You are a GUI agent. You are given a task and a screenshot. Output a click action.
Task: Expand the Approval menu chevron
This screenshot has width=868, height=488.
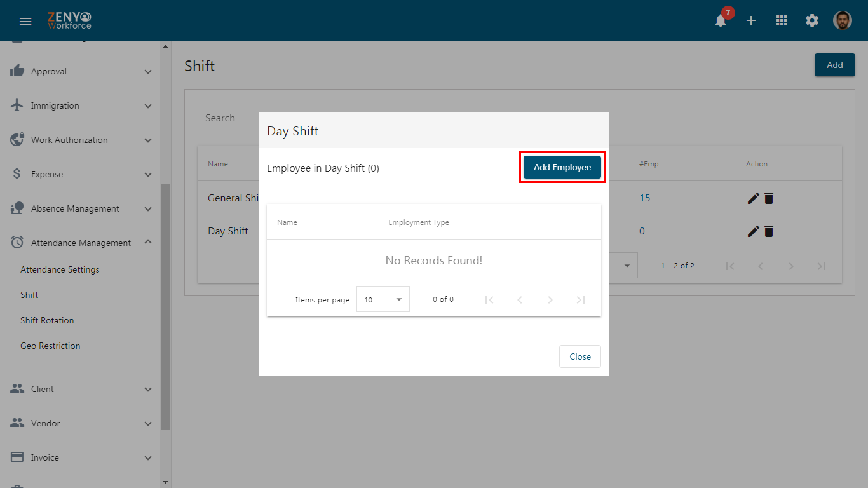(x=148, y=72)
